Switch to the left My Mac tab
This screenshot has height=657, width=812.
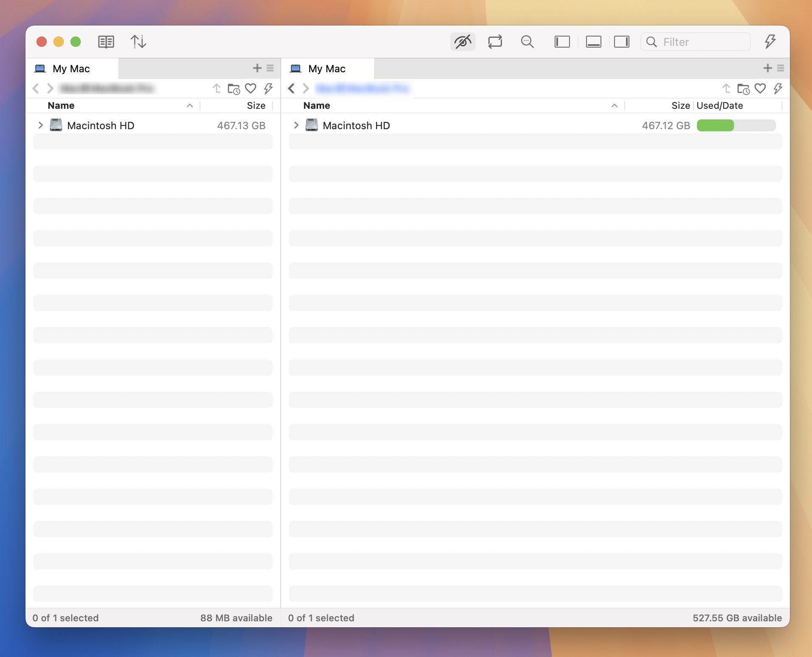(70, 68)
